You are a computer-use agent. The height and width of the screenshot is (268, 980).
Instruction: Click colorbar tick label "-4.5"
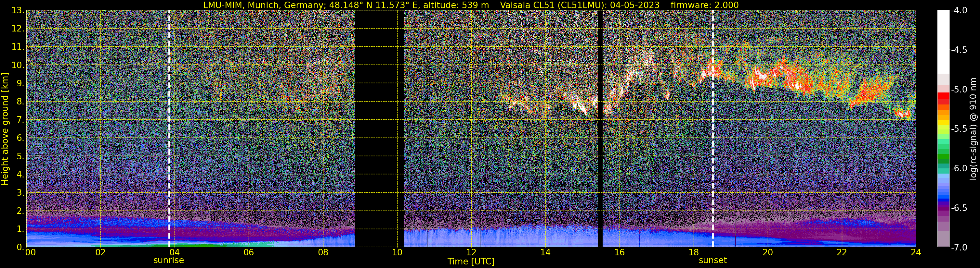(x=959, y=50)
